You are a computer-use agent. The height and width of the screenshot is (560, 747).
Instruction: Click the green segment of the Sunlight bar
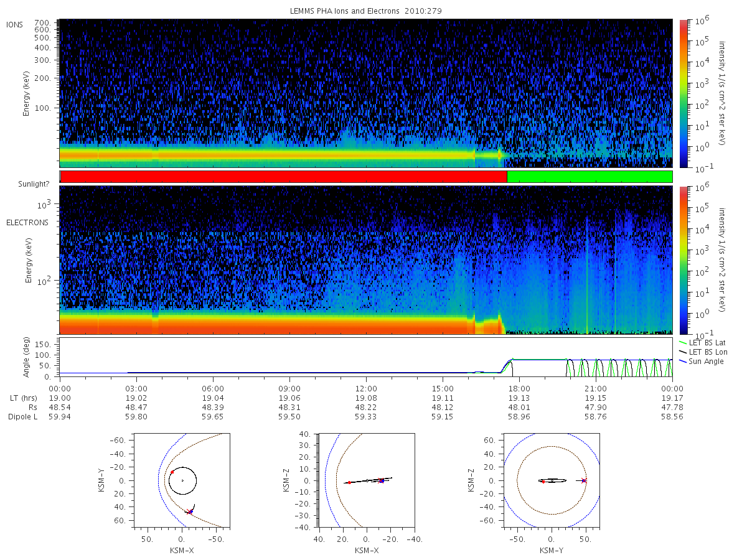click(590, 177)
